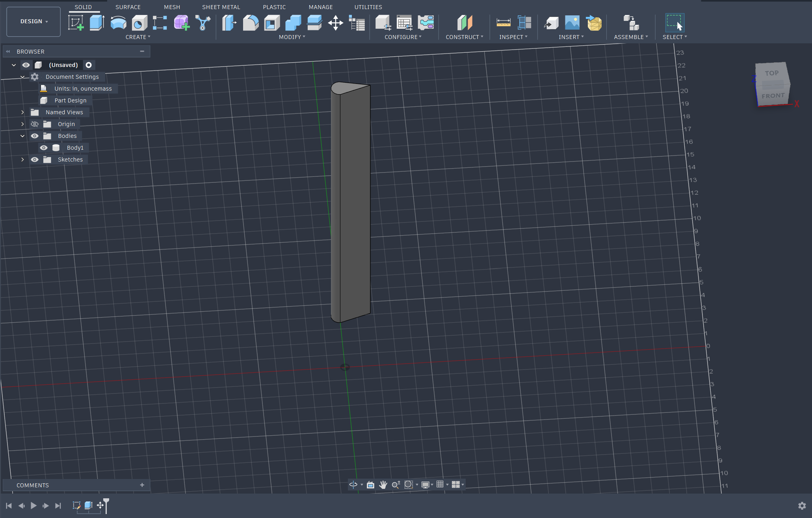Select the Move/Copy tool
The image size is (812, 518).
point(336,23)
